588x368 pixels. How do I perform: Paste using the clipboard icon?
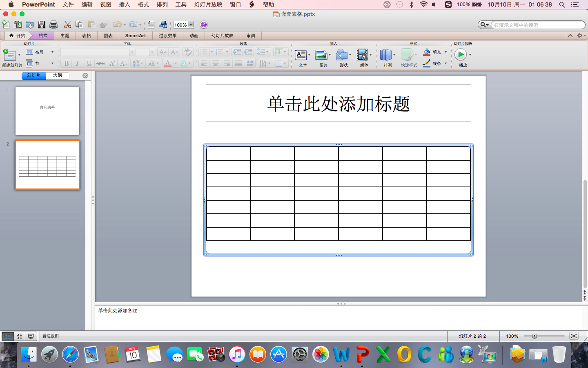click(x=91, y=25)
